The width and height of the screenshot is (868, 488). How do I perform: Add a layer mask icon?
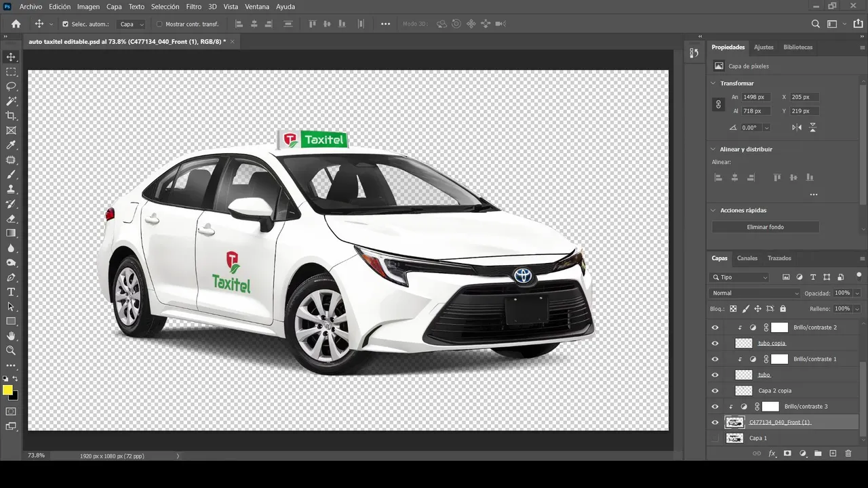pos(787,453)
